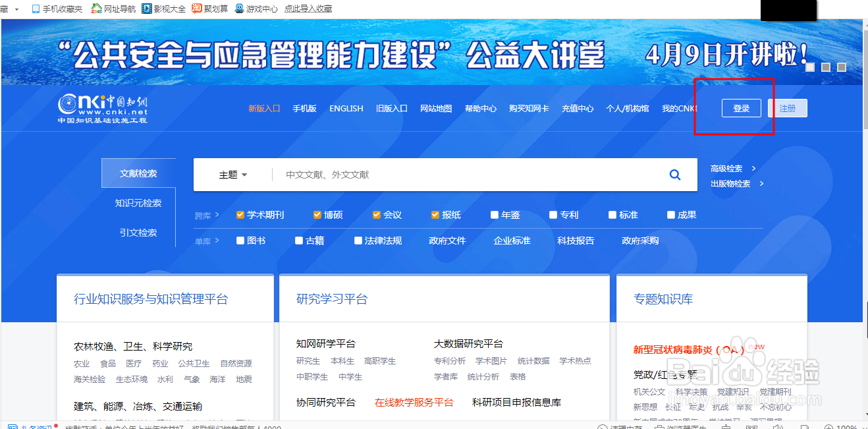Open 个人/机构馆 in the top navigation
Image resolution: width=868 pixels, height=429 pixels.
point(628,109)
